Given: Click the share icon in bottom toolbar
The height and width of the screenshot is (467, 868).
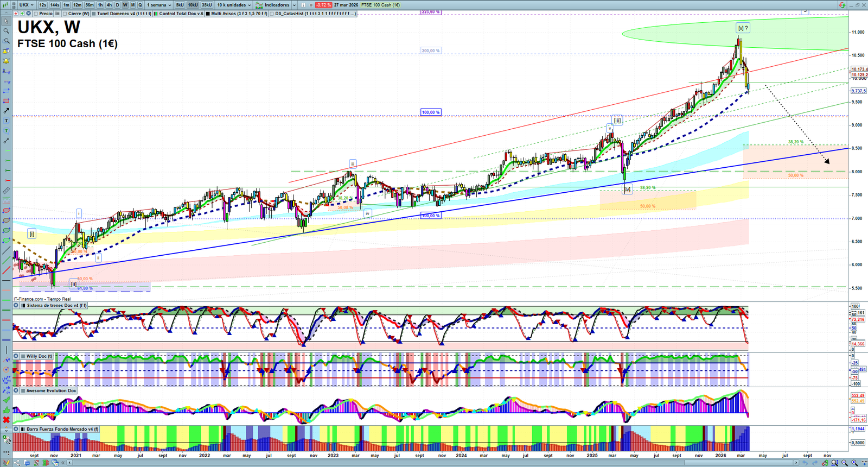Looking at the screenshot, I should tap(17, 463).
